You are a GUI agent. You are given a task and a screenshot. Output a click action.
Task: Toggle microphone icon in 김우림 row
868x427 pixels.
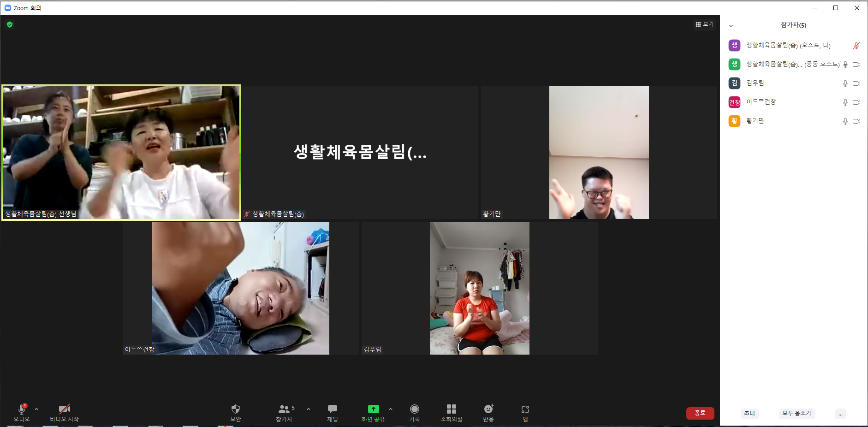845,83
